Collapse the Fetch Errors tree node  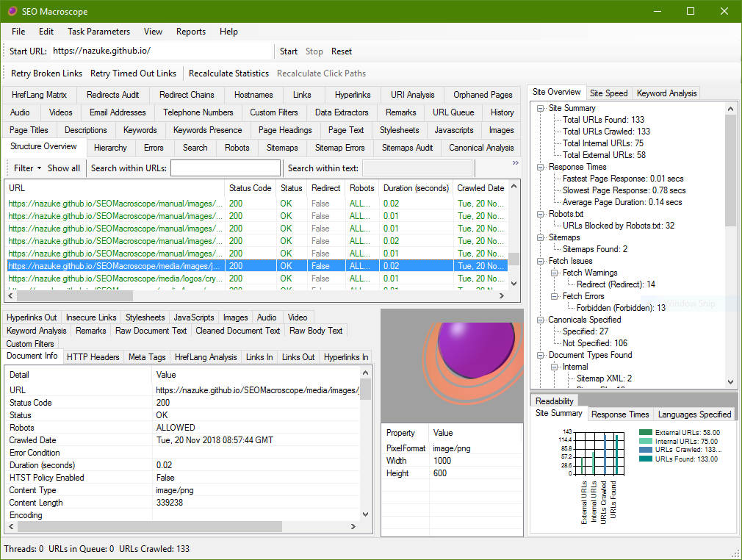click(x=554, y=296)
